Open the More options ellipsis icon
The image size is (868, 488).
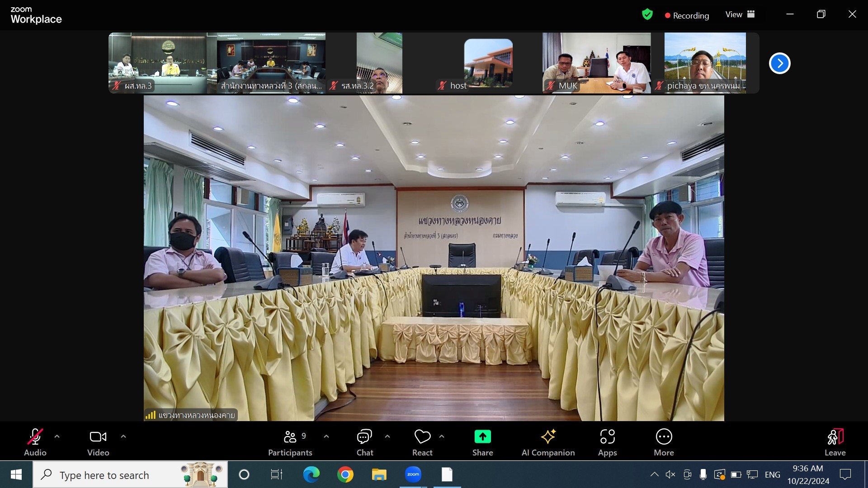[664, 437]
